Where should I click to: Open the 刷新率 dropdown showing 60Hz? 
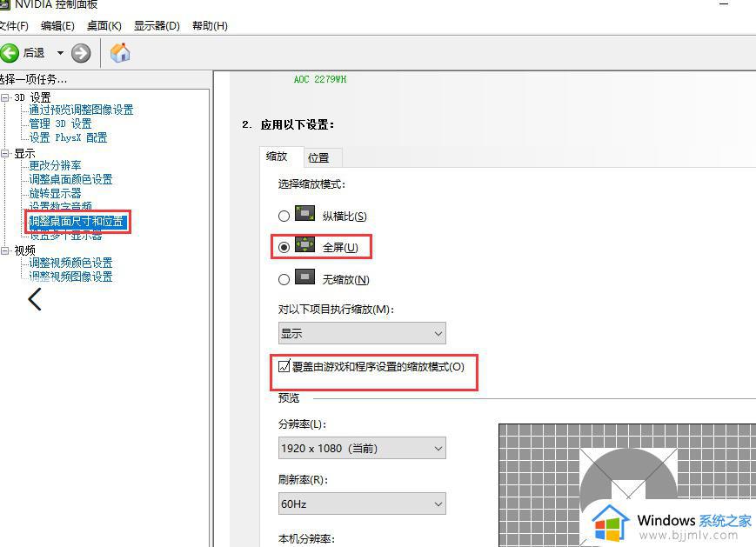pyautogui.click(x=362, y=504)
